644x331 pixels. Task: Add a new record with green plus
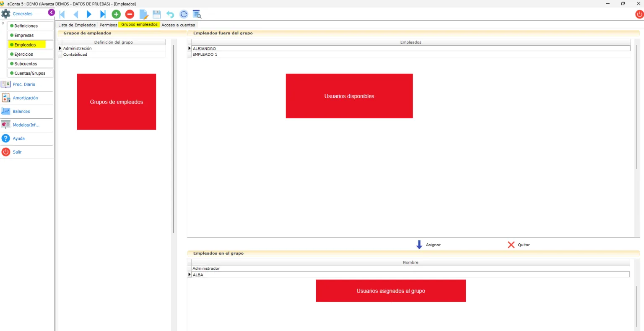[x=116, y=14]
